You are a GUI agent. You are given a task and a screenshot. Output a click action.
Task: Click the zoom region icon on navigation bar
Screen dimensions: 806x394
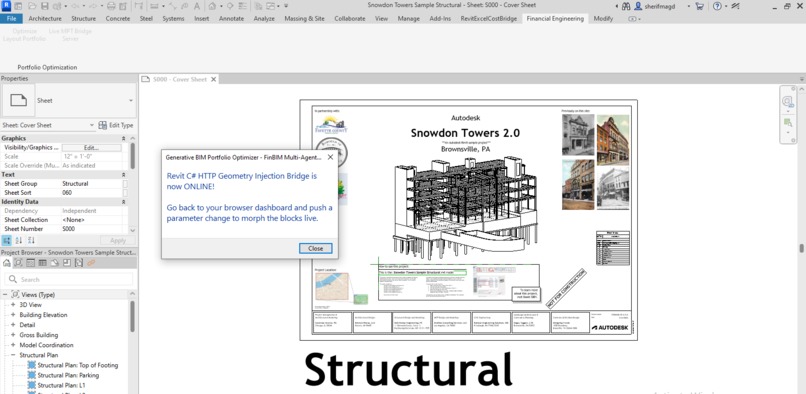tap(787, 122)
